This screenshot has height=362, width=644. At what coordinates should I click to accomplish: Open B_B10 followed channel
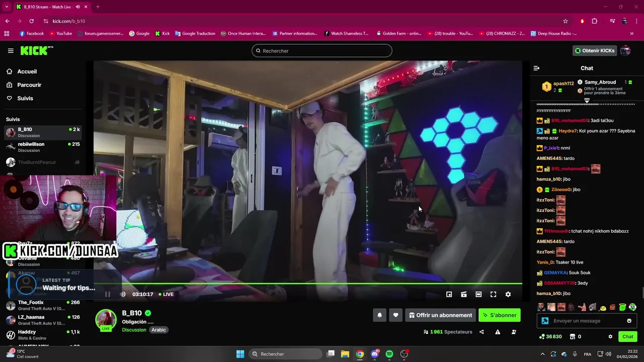43,132
